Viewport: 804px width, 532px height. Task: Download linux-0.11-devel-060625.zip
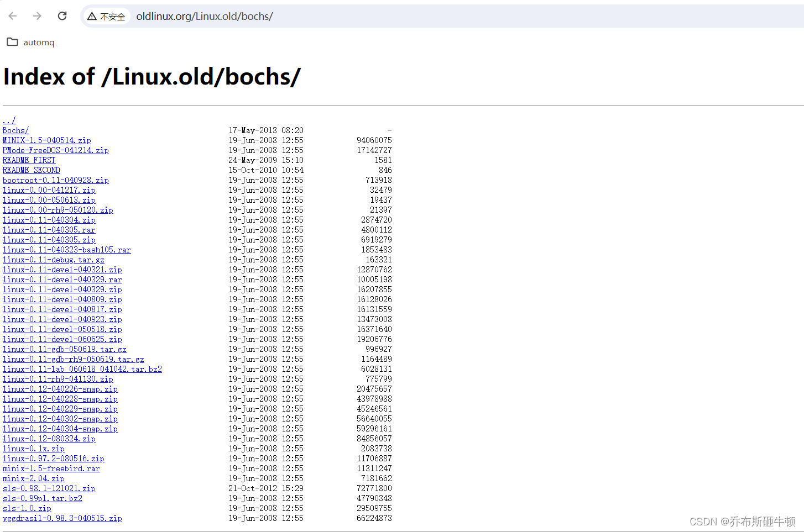(x=62, y=339)
